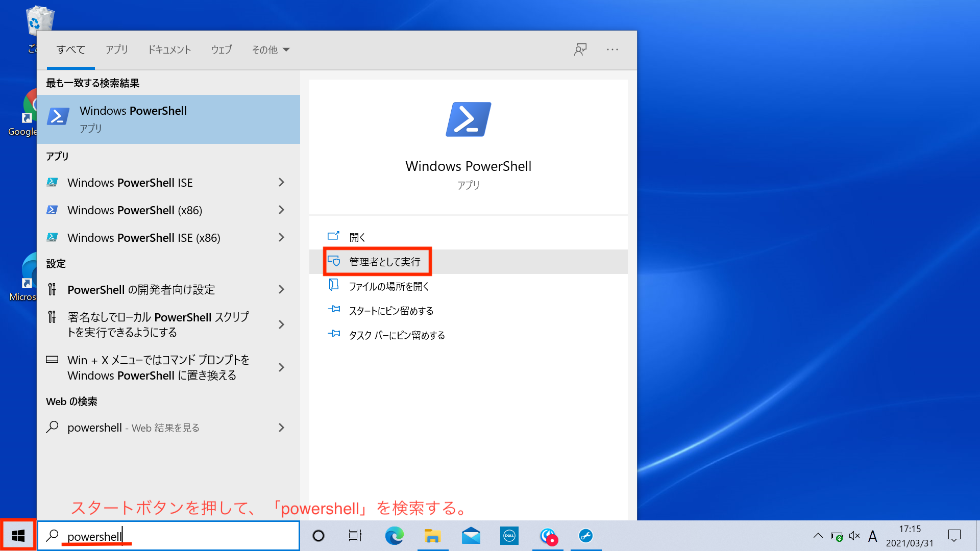Click the large PowerShell icon in preview pane

pos(469,119)
